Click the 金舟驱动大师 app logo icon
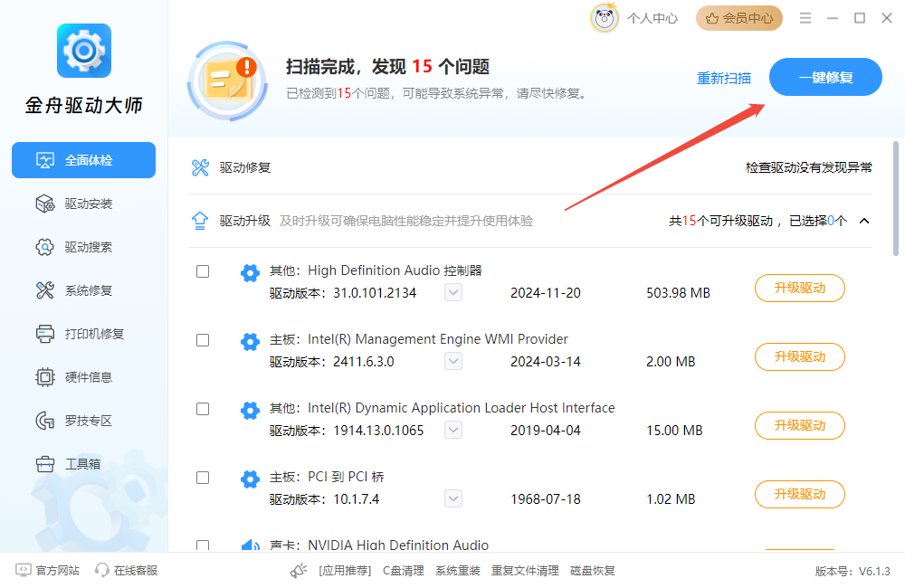Screen dimensions: 905x588 pos(83,51)
